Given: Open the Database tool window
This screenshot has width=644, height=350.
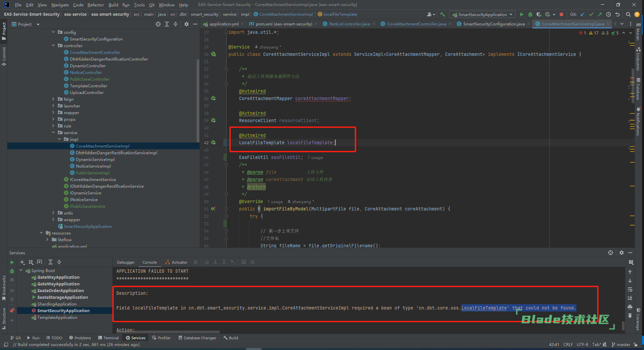Looking at the screenshot, I should 638,89.
